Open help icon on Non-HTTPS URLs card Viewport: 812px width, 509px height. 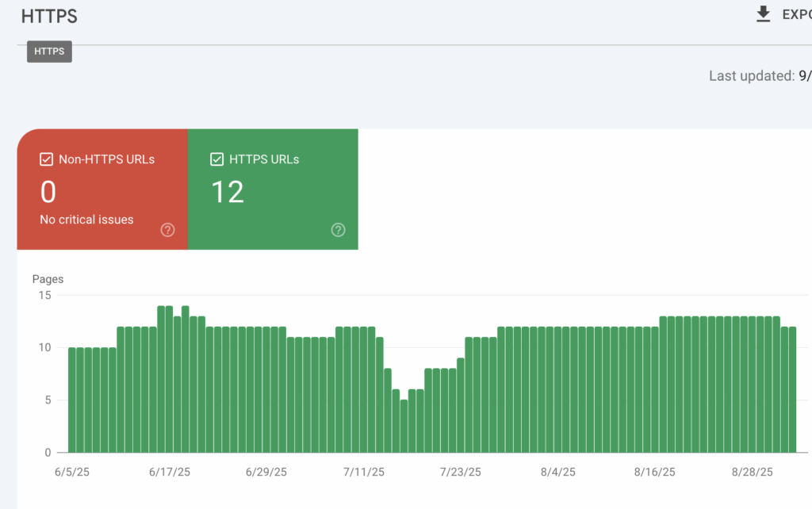pos(167,230)
